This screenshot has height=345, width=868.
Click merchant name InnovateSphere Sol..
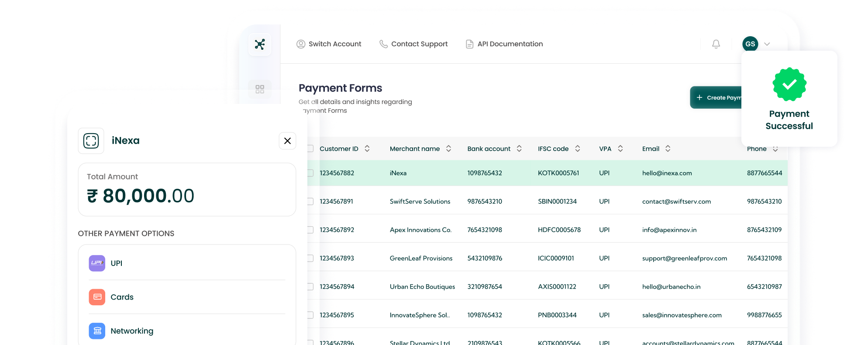click(x=420, y=315)
